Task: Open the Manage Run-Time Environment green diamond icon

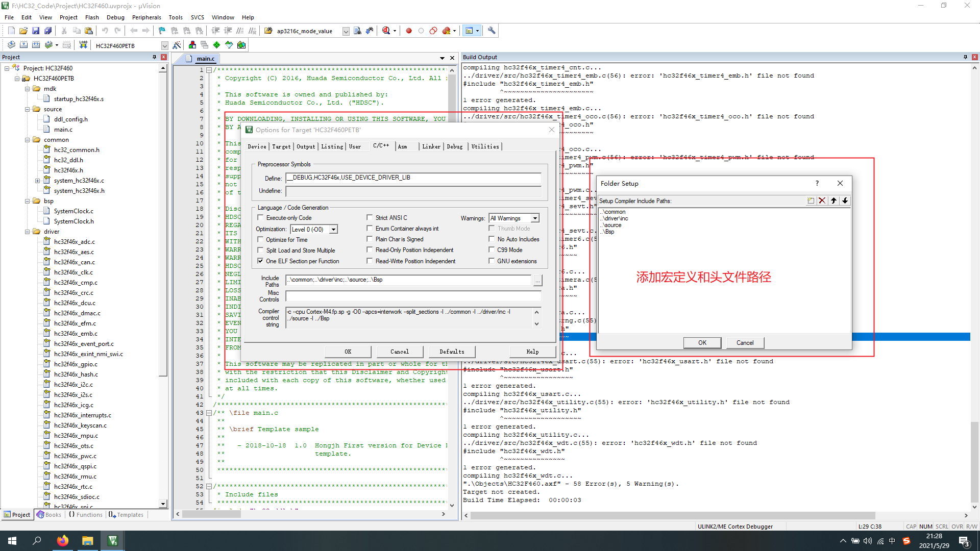Action: coord(216,45)
